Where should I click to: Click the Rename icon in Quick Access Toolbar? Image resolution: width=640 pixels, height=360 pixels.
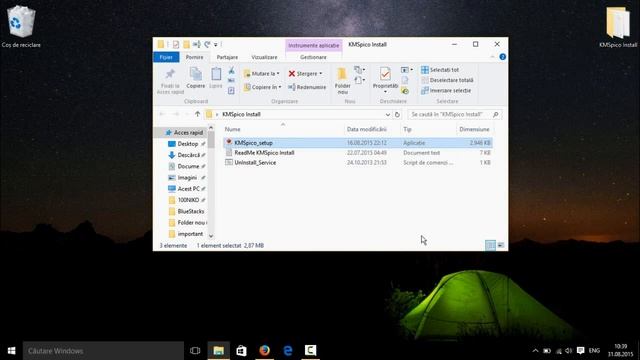(x=197, y=44)
